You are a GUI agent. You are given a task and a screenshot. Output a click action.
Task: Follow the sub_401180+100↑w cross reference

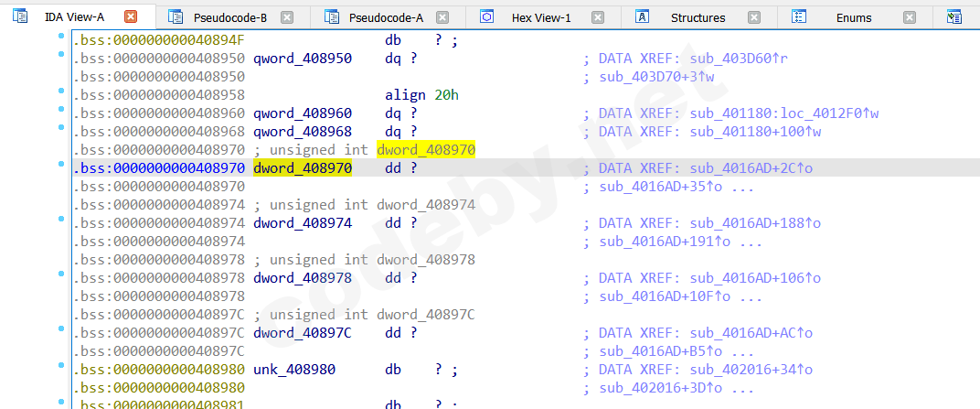pyautogui.click(x=755, y=132)
